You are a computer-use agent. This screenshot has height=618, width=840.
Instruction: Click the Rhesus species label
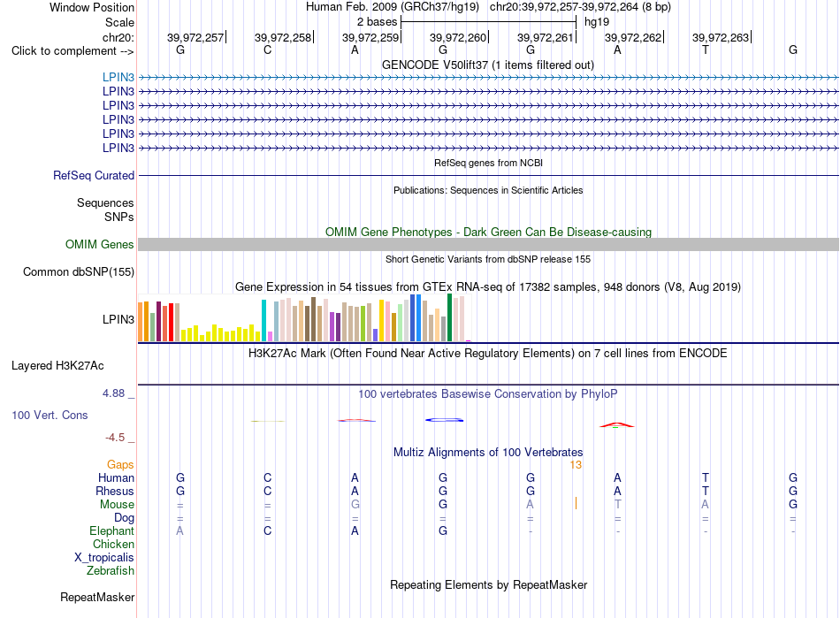click(x=115, y=491)
